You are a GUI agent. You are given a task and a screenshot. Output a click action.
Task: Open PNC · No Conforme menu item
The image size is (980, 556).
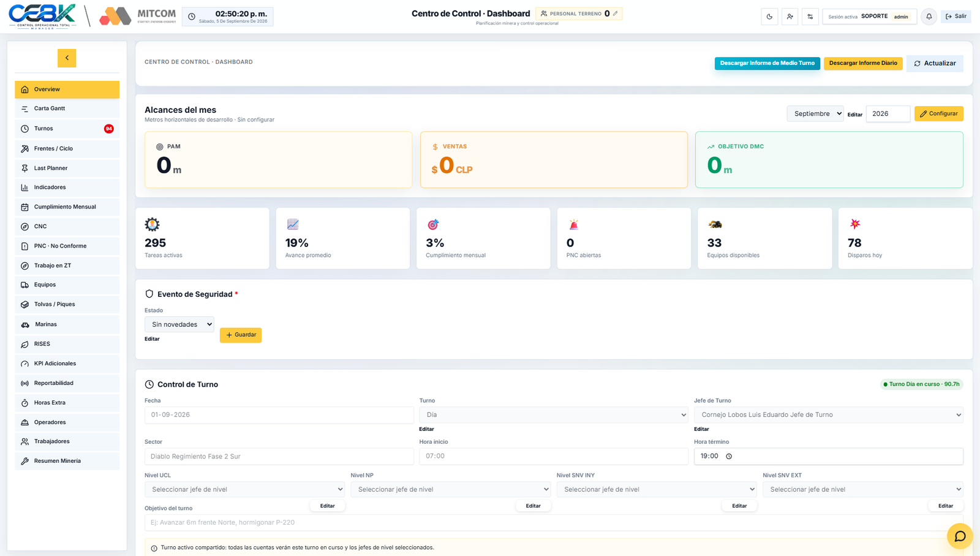coord(67,246)
